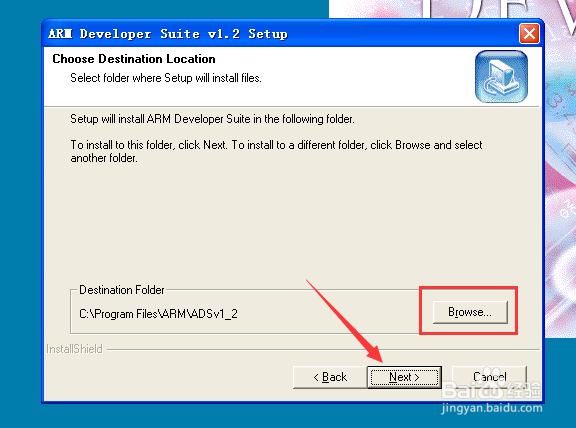Click the 'To install to this folder' instructions
This screenshot has height=428, width=576.
276,151
